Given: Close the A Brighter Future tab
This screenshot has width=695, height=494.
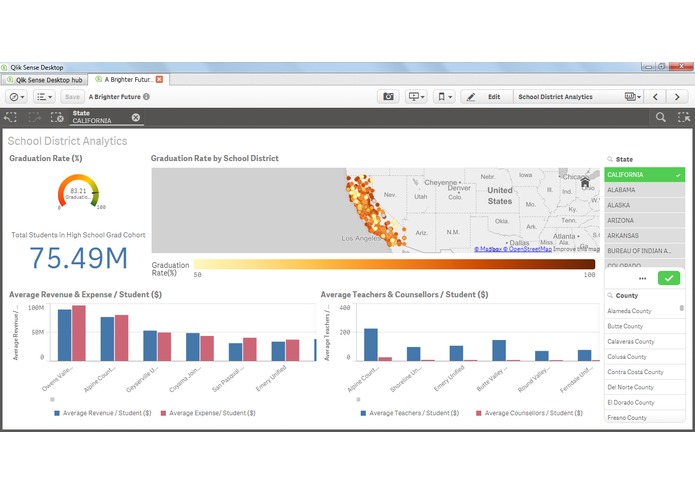Looking at the screenshot, I should (159, 79).
